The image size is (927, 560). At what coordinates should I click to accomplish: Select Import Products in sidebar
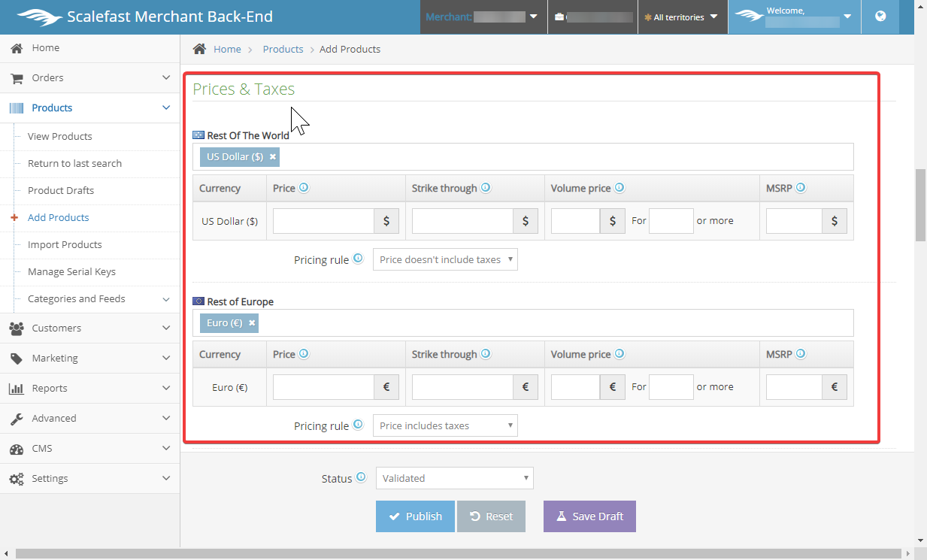pos(65,244)
